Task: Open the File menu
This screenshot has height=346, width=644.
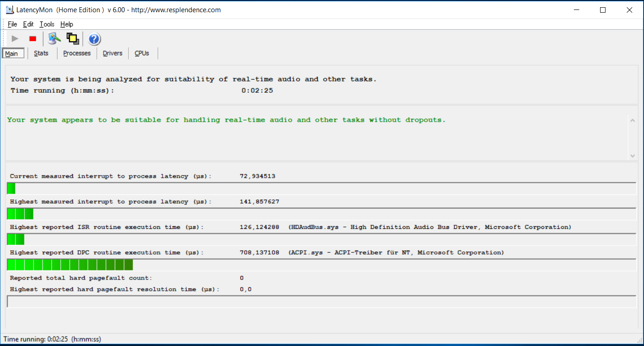Action: pyautogui.click(x=12, y=24)
